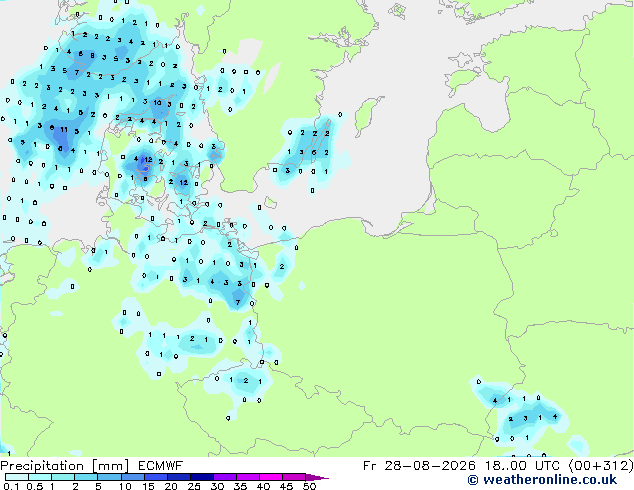Click the 'ECMWF' model label
The height and width of the screenshot is (490, 634).
click(x=160, y=466)
